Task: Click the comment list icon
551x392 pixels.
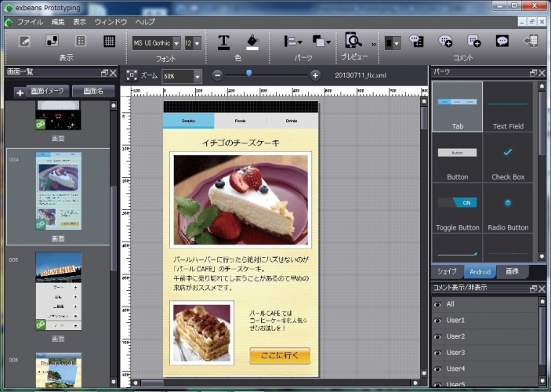Action: [416, 41]
